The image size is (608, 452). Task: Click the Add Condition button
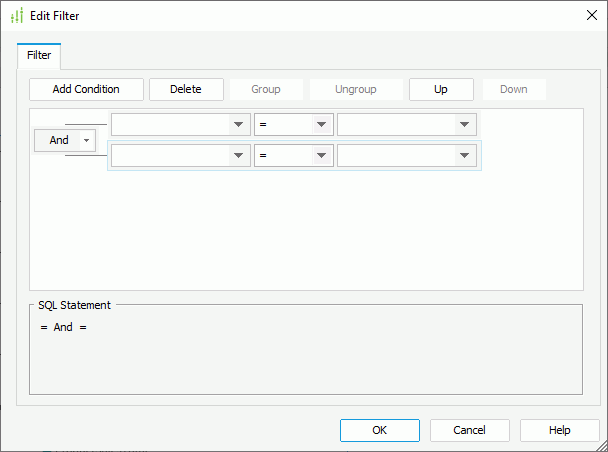click(x=86, y=89)
